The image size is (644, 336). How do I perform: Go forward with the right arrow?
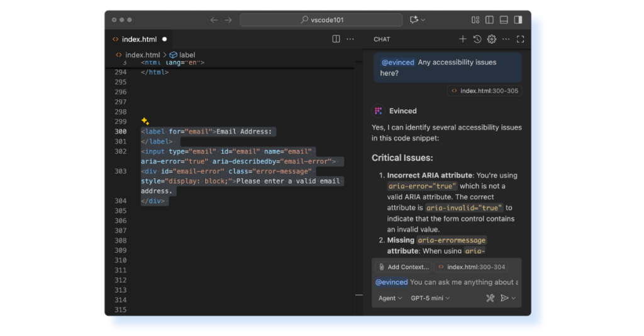(x=228, y=19)
